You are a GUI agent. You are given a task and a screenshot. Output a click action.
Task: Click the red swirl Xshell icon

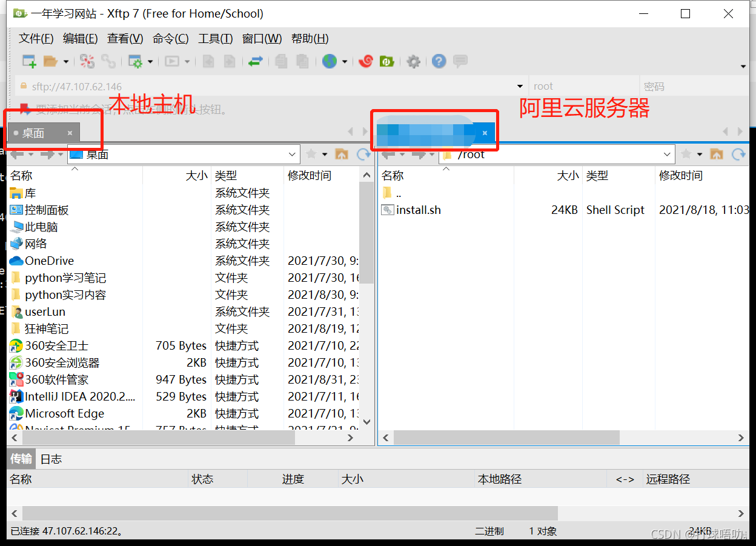[x=365, y=61]
